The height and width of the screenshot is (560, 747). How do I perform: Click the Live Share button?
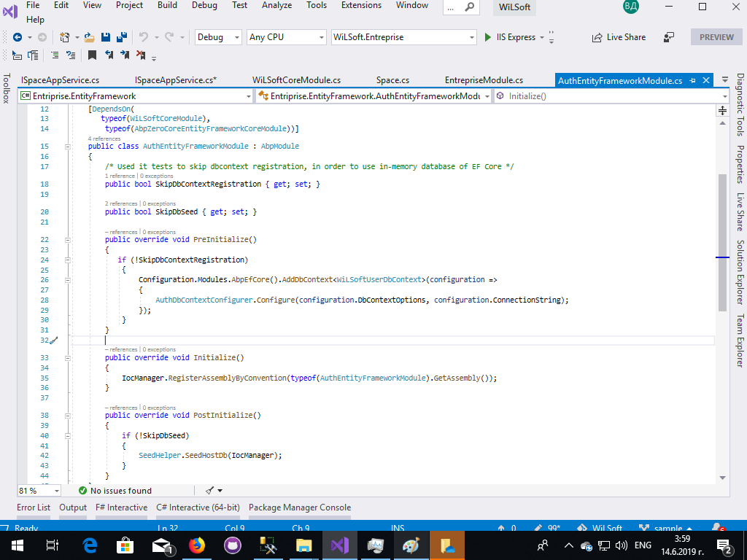619,37
